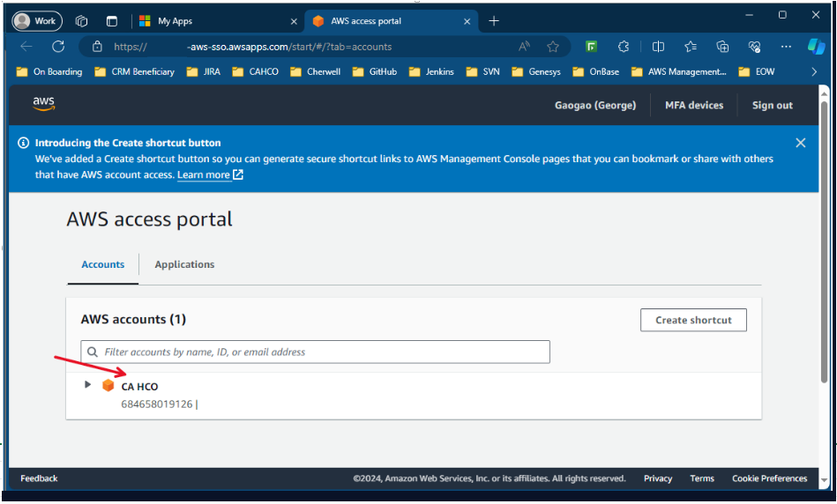Open the AWS Management bookmark folder
This screenshot has width=837, height=504.
(x=679, y=71)
